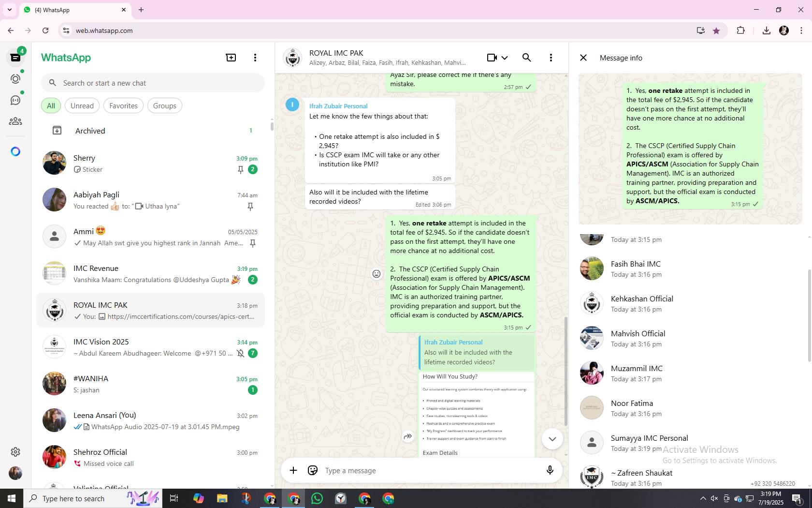The width and height of the screenshot is (812, 508).
Task: Open Chats icon in left sidebar
Action: pos(15,58)
